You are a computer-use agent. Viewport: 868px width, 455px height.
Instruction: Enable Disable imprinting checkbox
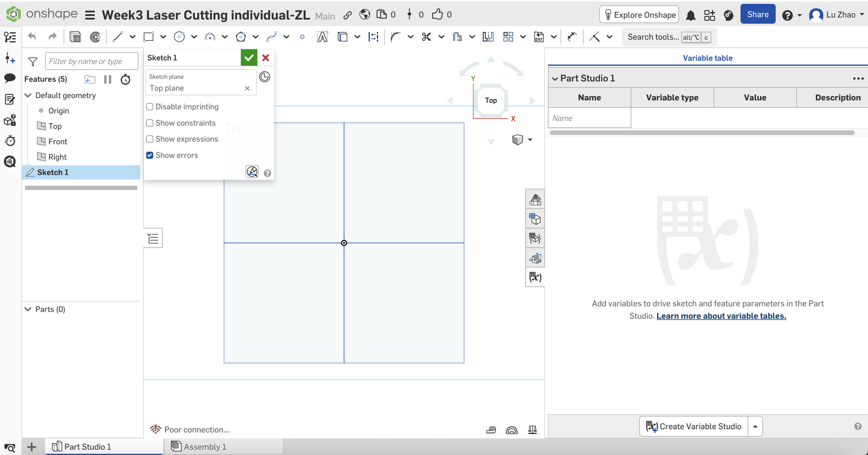150,107
